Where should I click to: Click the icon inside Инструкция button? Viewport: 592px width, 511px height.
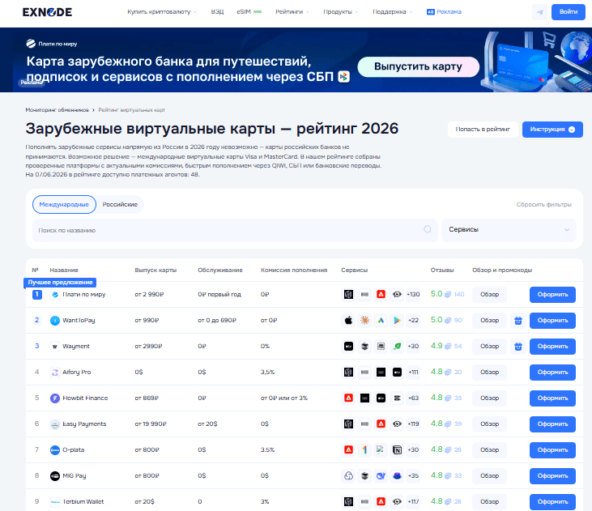pos(572,130)
